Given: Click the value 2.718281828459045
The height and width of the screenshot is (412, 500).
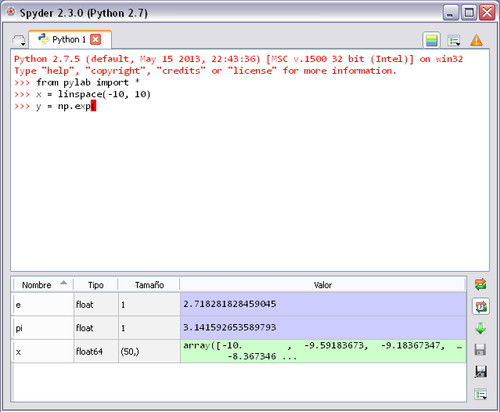Looking at the screenshot, I should pyautogui.click(x=323, y=304).
